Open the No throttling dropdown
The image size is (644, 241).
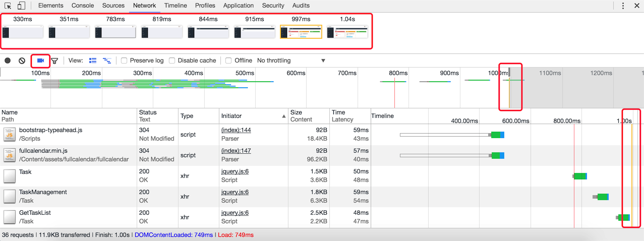tap(291, 61)
